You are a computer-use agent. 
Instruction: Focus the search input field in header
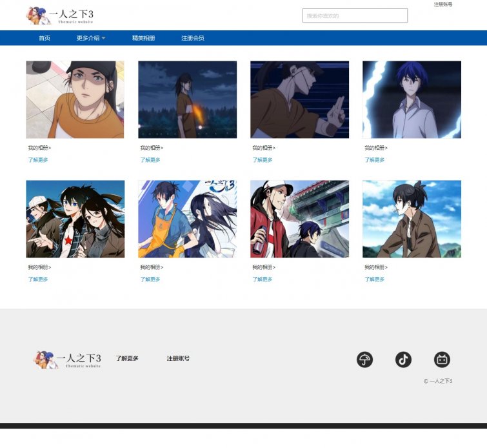[x=355, y=15]
